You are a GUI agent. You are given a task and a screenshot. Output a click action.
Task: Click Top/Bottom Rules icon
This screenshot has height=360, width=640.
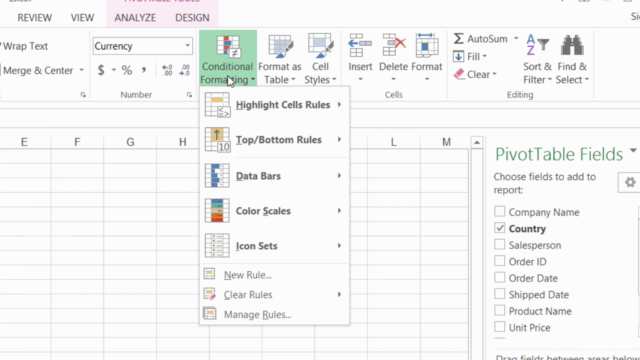[x=217, y=140]
